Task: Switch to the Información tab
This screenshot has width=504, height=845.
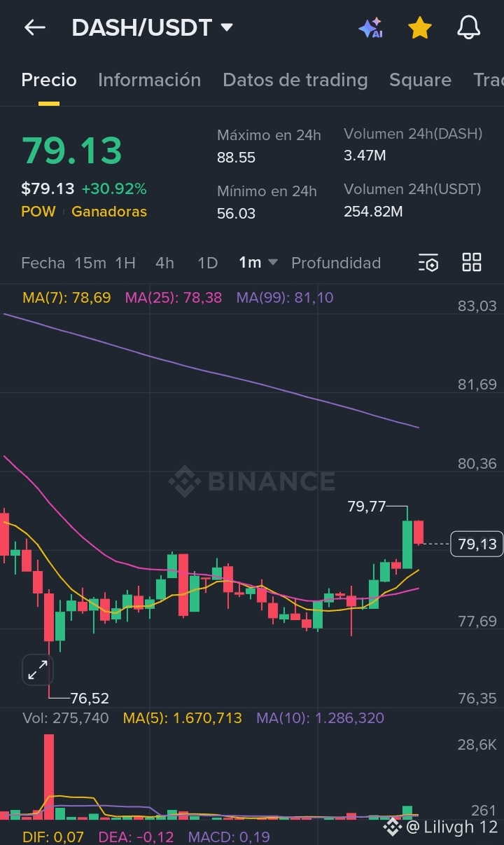Action: [x=149, y=80]
